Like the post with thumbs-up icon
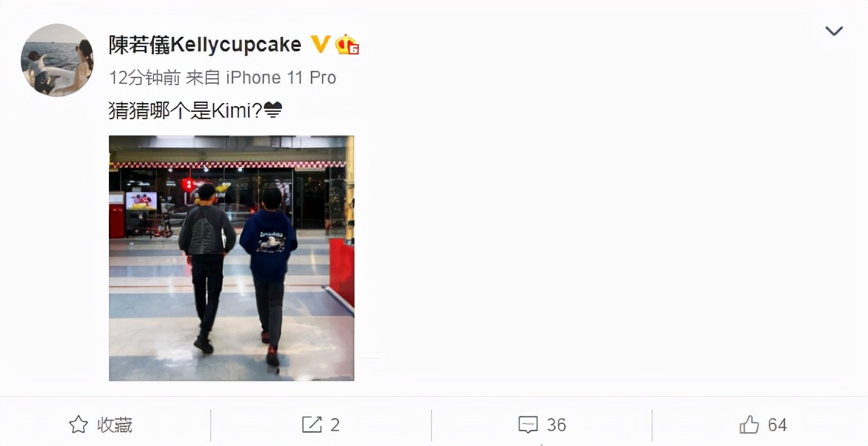This screenshot has height=446, width=868. click(x=750, y=425)
